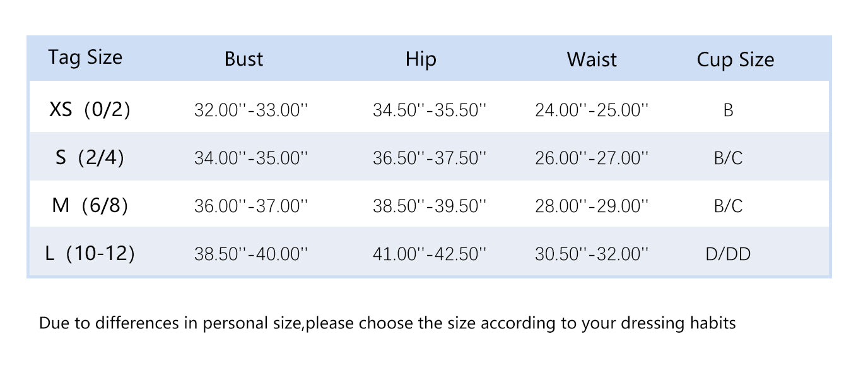Click the S (2/4) size label
The width and height of the screenshot is (868, 370).
90,157
